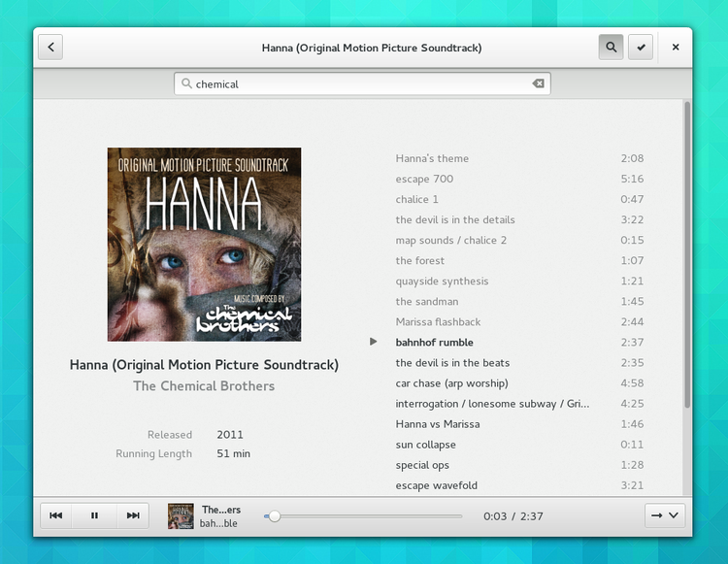Click the now-playing album thumbnail
728x564 pixels.
181,515
